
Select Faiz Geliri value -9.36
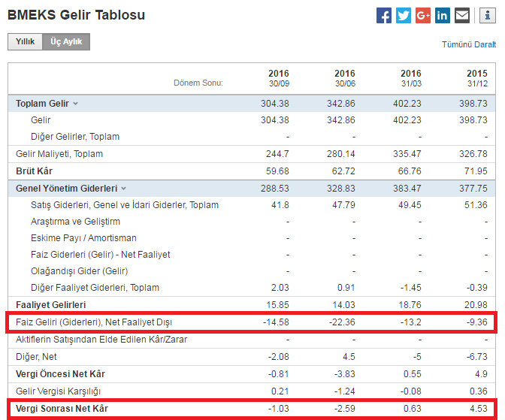click(477, 322)
